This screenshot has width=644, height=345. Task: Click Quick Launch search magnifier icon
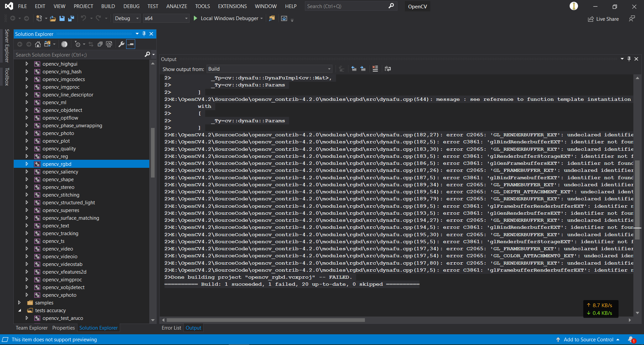(x=391, y=6)
